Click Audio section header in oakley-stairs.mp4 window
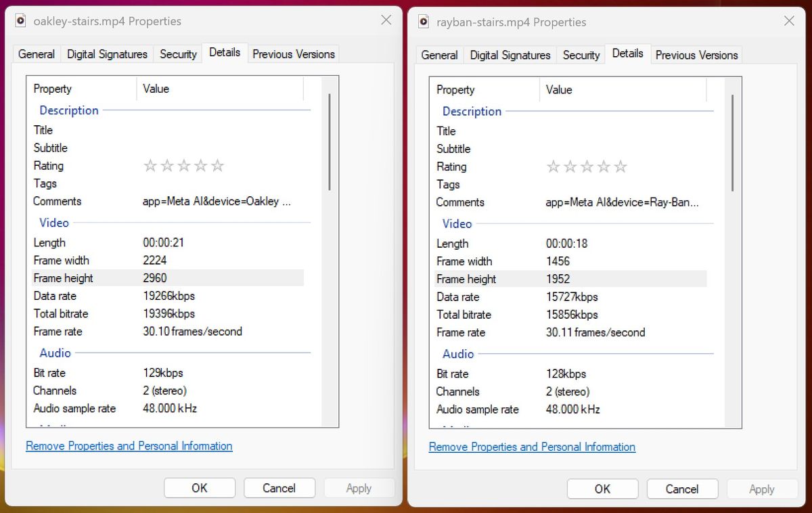 55,353
